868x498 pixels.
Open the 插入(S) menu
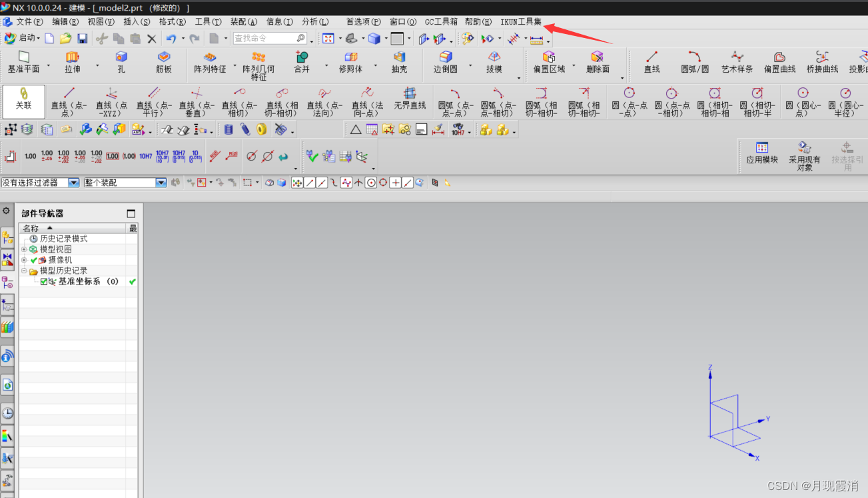pyautogui.click(x=137, y=22)
